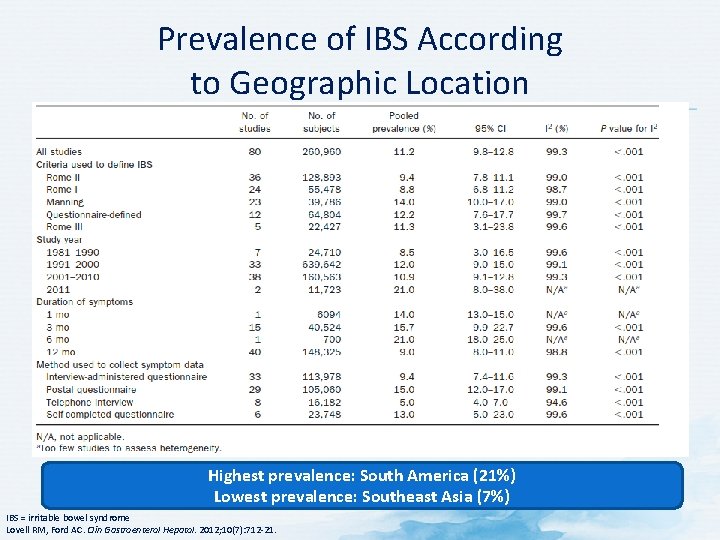Click the 'Manning' row label
The image size is (720, 540).
pos(65,202)
